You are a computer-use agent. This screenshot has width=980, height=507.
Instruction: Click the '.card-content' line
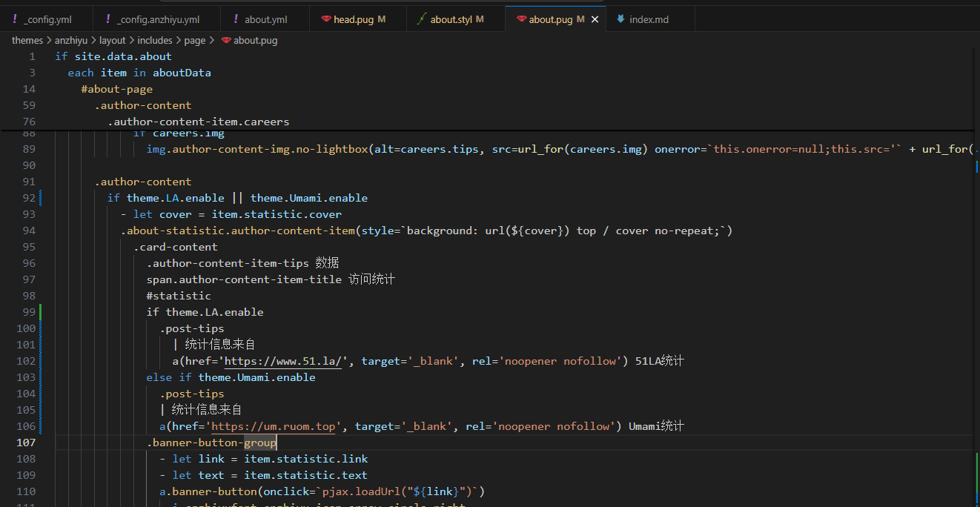click(176, 247)
